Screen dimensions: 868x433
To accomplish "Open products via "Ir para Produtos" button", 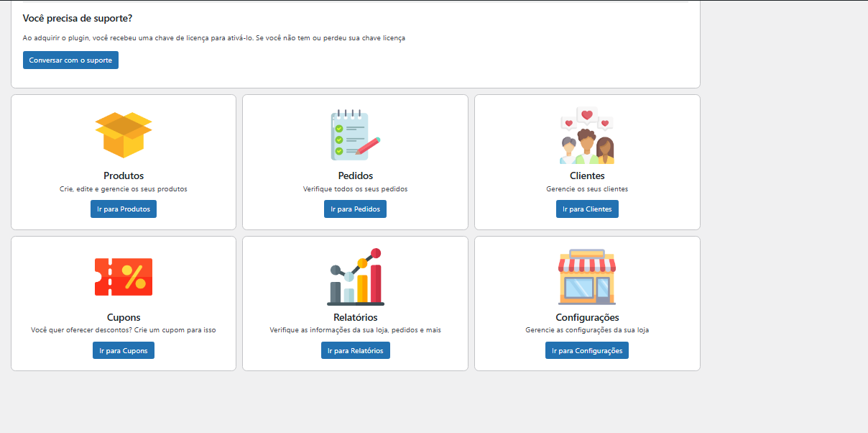I will [124, 209].
